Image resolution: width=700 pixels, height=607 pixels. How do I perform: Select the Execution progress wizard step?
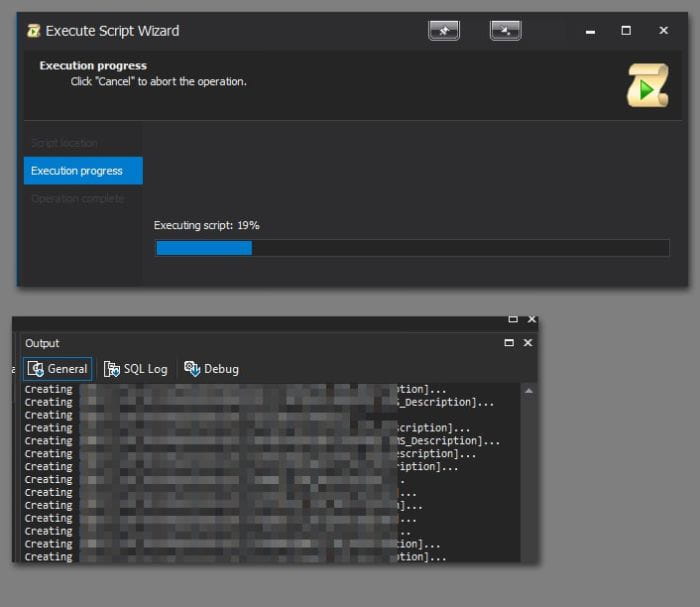pos(83,170)
